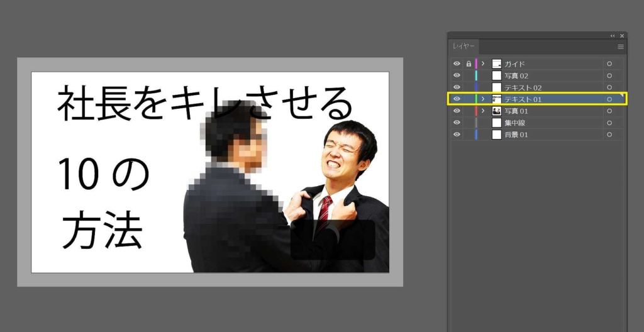Image resolution: width=644 pixels, height=332 pixels.
Task: Hide the 背景 01 layer
Action: pos(457,135)
